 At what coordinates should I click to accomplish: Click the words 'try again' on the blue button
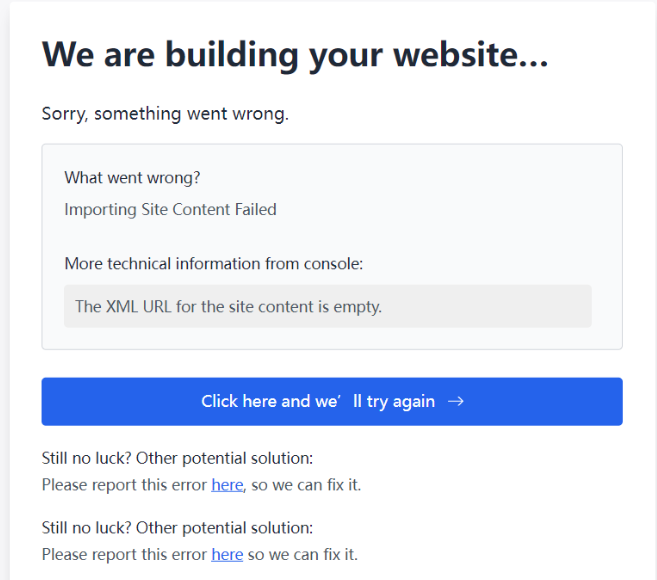[401, 401]
